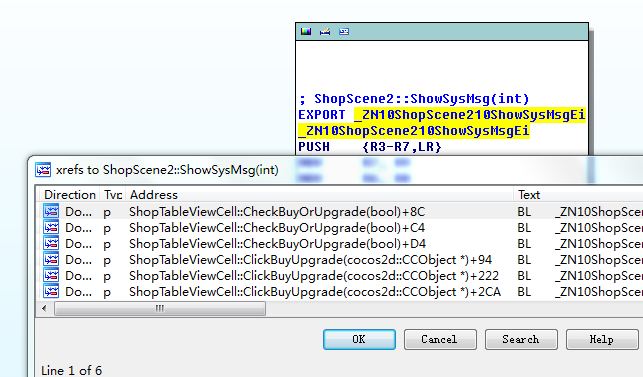Click the horizontal scrollbar thumb
This screenshot has width=643, height=377.
point(160,308)
